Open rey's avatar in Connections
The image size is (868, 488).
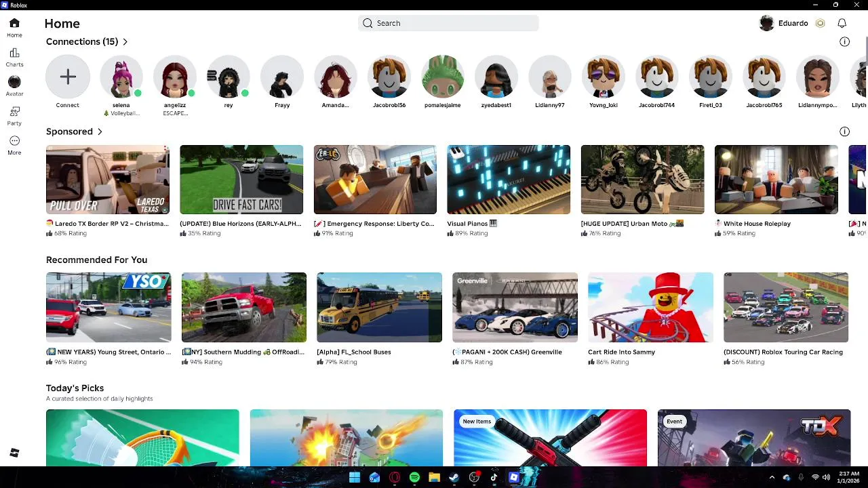[229, 77]
